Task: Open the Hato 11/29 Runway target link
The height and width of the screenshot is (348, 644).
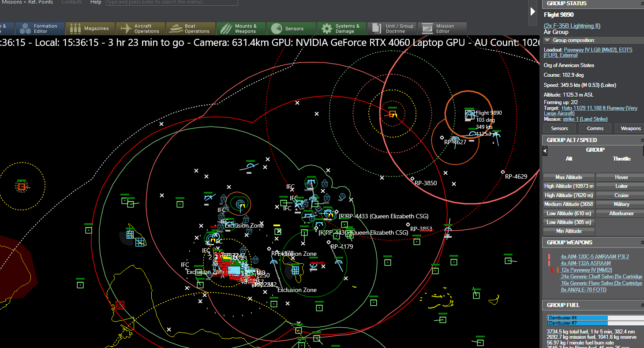Action: [591, 111]
